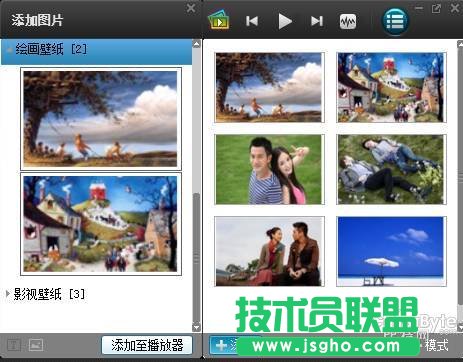Select the kite-flying painting in 绘画壁纸 list
This screenshot has height=362, width=463.
click(x=101, y=119)
